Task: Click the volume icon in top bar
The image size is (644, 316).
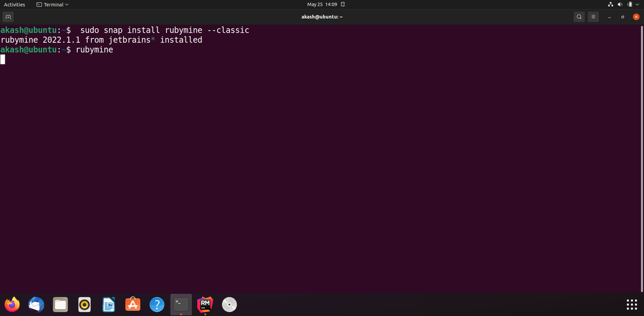Action: point(620,5)
